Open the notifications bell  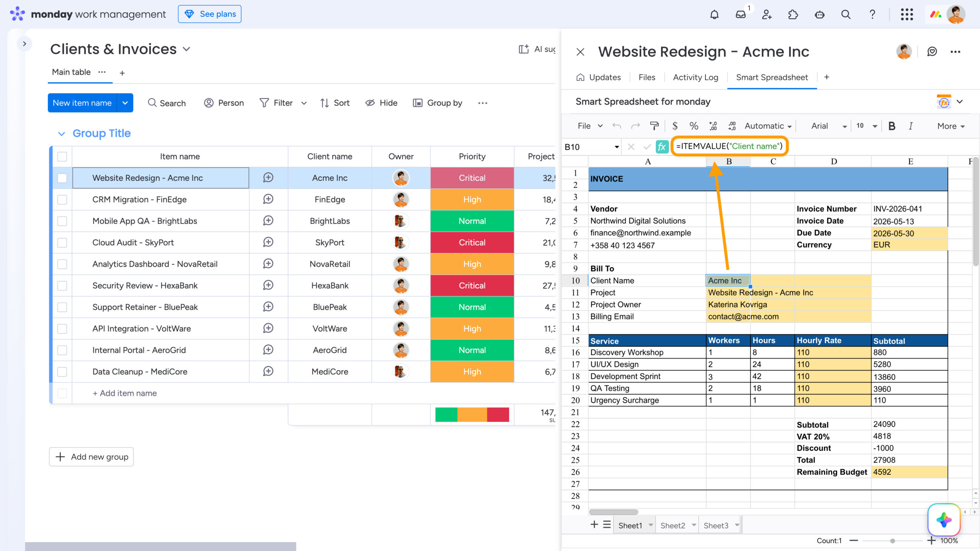click(x=714, y=15)
